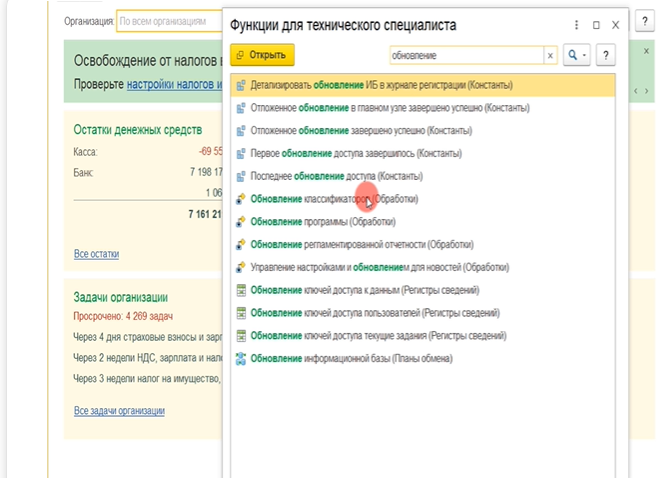659x478 pixels.
Task: Open the 'Все остатки' link
Action: coord(96,254)
